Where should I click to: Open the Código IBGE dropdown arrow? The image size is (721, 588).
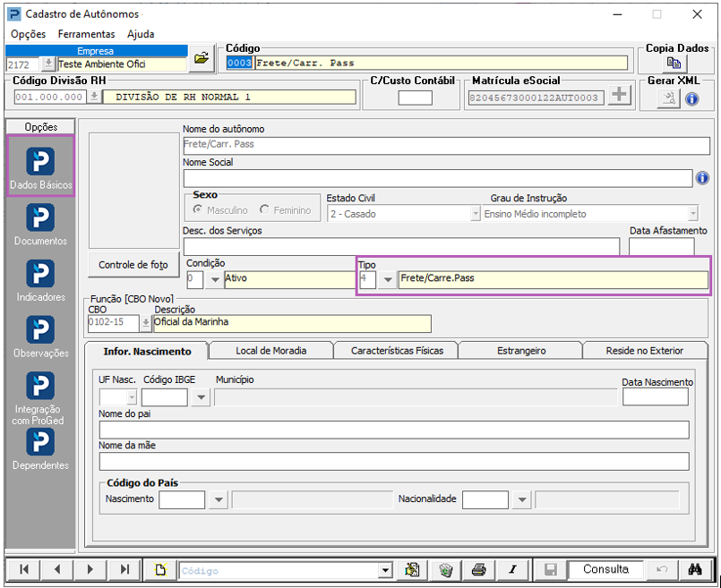point(201,397)
